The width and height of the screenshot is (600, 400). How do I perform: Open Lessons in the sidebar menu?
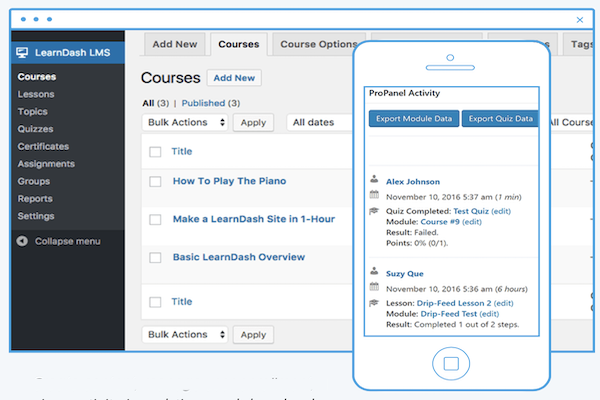tap(36, 94)
